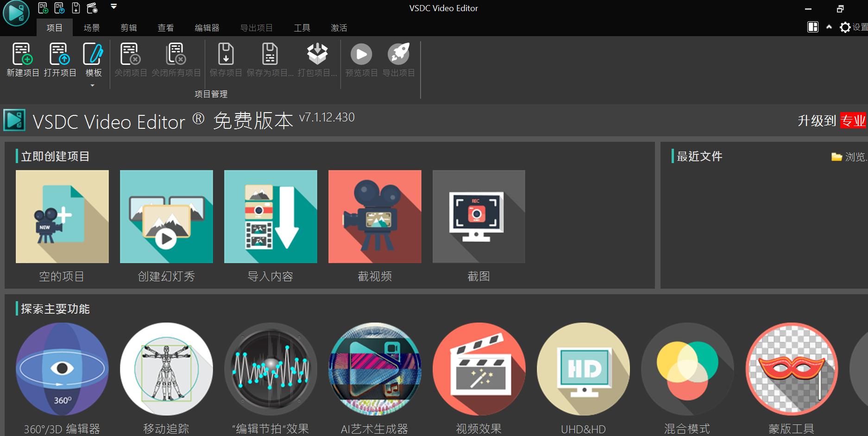The image size is (868, 436).
Task: Click the 模板 (Templates) icon
Action: 93,54
